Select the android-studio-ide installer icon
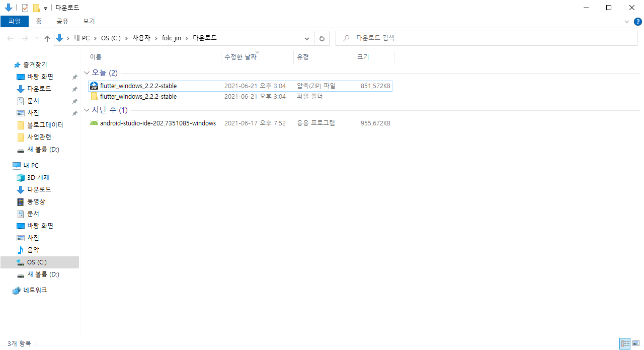Screen dimensions: 644x350 (x=94, y=123)
